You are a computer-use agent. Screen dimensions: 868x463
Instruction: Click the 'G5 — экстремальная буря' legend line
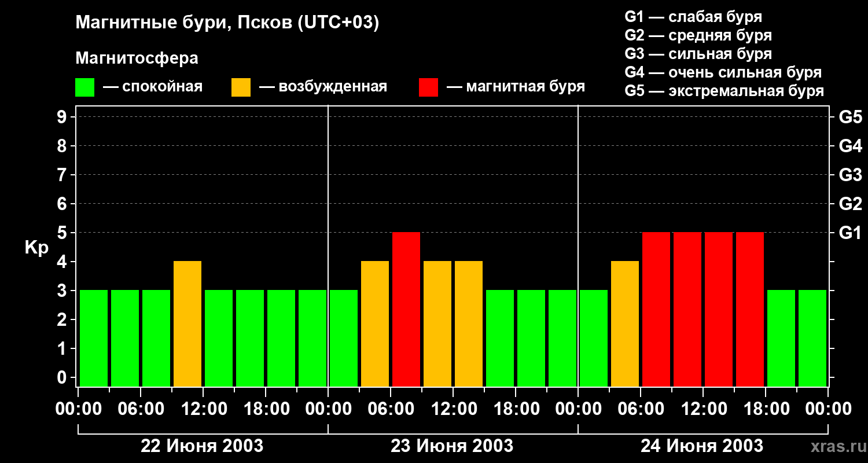coord(724,91)
